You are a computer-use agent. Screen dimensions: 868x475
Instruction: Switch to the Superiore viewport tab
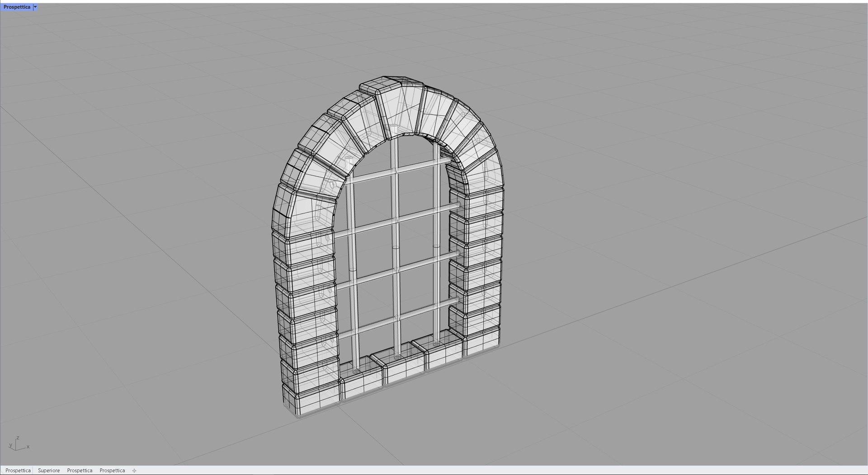(49, 470)
